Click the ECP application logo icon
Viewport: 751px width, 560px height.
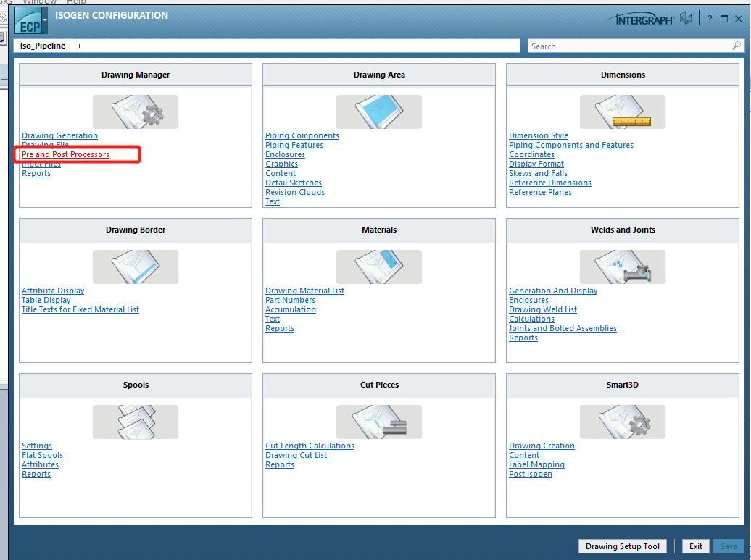28,20
